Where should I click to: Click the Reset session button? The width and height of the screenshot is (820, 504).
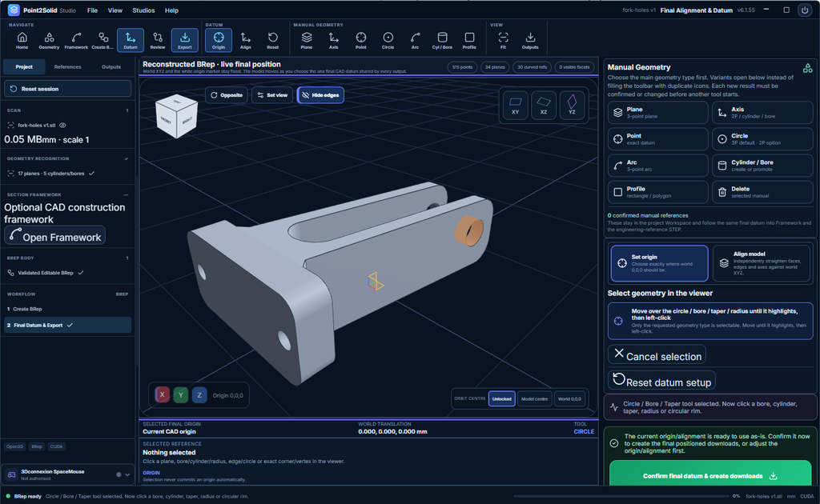(67, 89)
